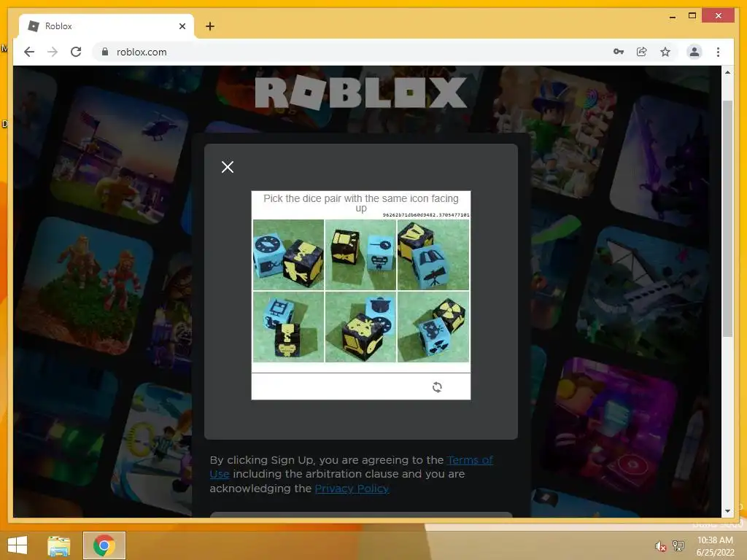Pick the top-right dice pair image
This screenshot has width=747, height=560.
433,254
